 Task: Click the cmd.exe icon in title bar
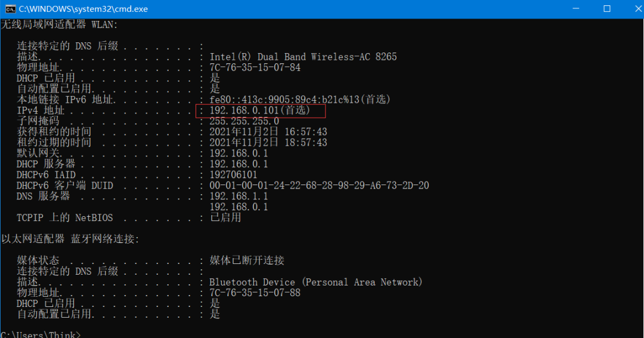tap(10, 9)
